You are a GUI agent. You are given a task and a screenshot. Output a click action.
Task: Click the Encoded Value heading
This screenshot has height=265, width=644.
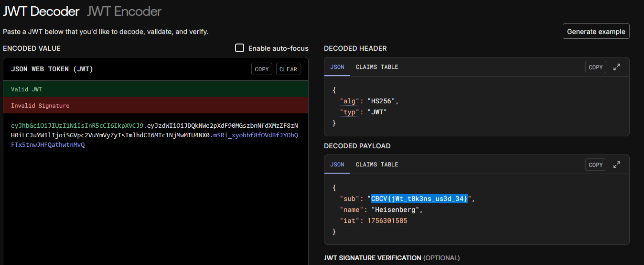tap(32, 48)
